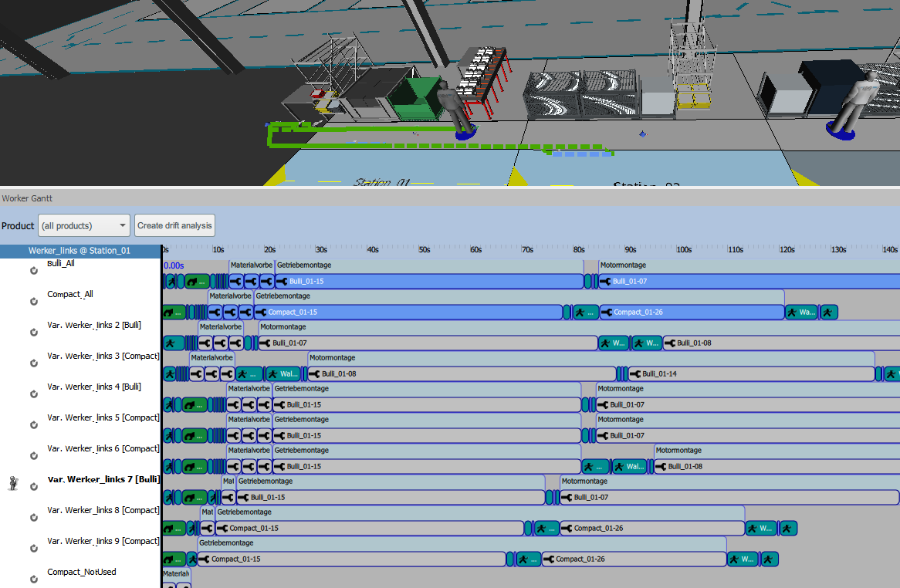900x588 pixels.
Task: Click the worker figure icon beside Var. Werker_links 7
Action: click(13, 484)
